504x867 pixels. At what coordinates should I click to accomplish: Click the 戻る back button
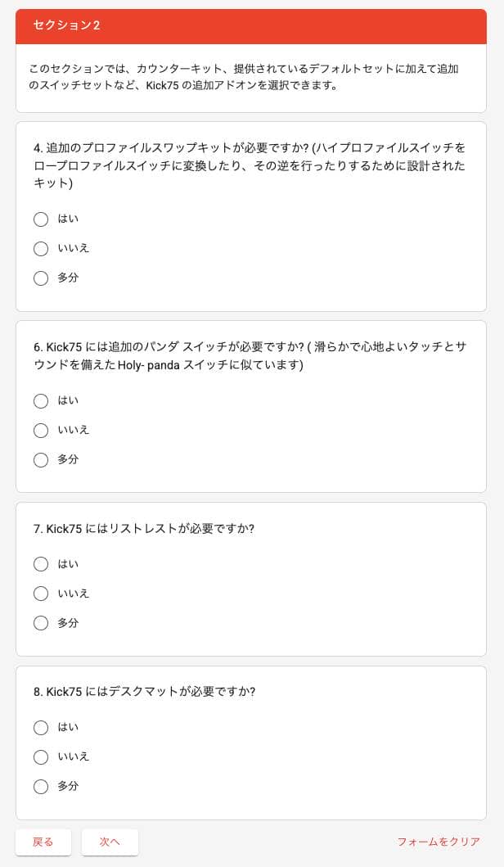coord(43,842)
